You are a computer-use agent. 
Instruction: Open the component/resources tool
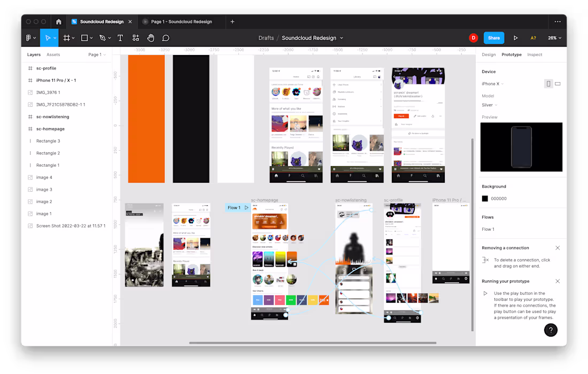(x=135, y=37)
